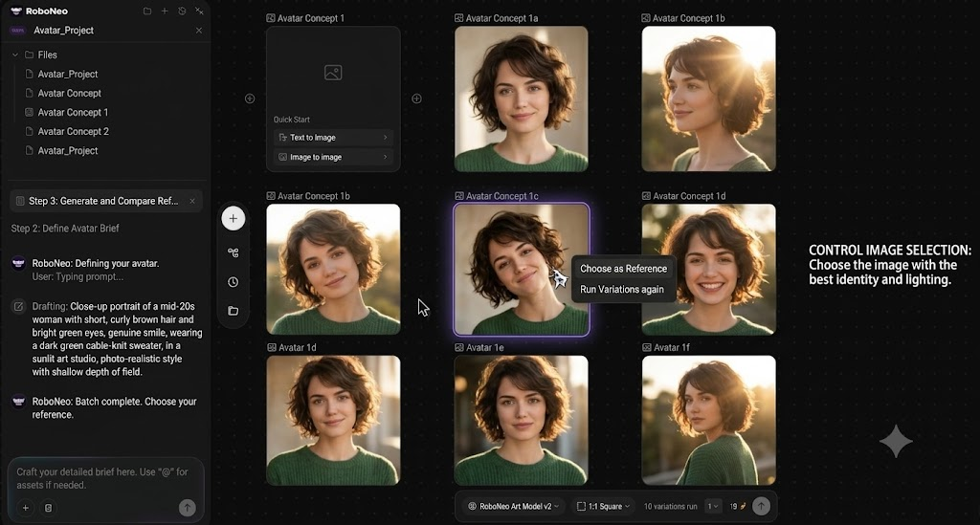980x525 pixels.
Task: Select Choose as Reference from context menu
Action: [623, 269]
